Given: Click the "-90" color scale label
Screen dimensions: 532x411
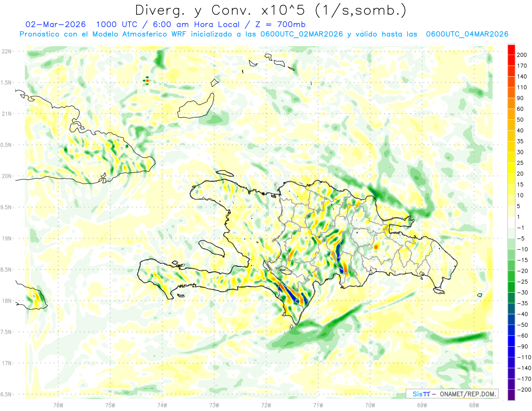Looking at the screenshot, I should [522, 347].
